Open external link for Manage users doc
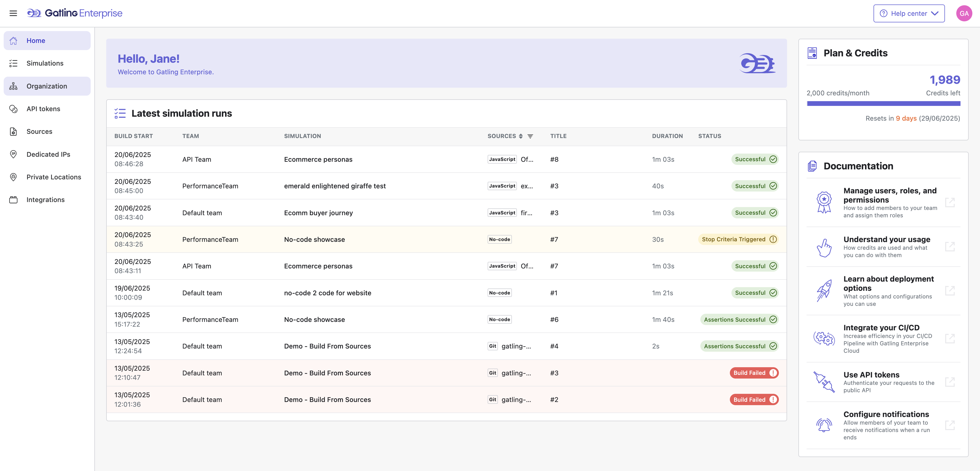 pyautogui.click(x=950, y=202)
